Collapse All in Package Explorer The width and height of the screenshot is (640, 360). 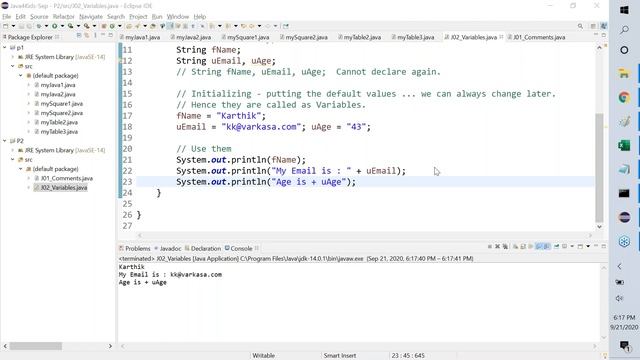pos(79,36)
